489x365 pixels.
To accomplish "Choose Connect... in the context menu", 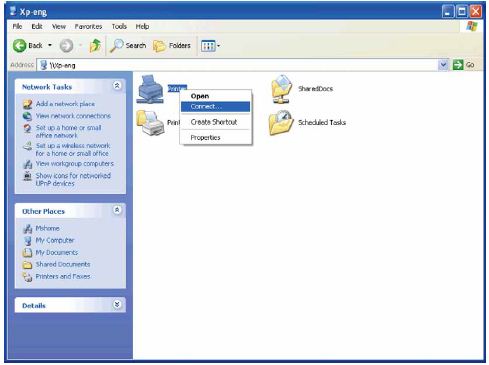I will (x=215, y=107).
